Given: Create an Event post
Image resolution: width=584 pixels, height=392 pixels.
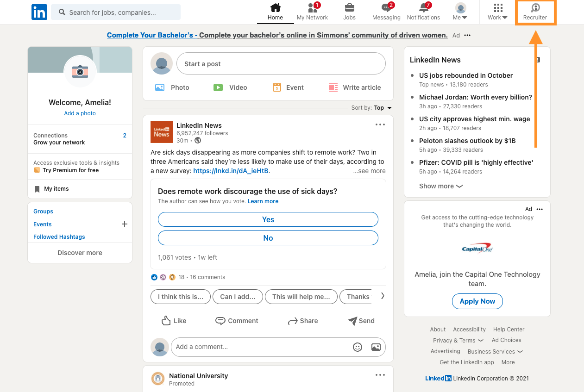Looking at the screenshot, I should pyautogui.click(x=288, y=87).
